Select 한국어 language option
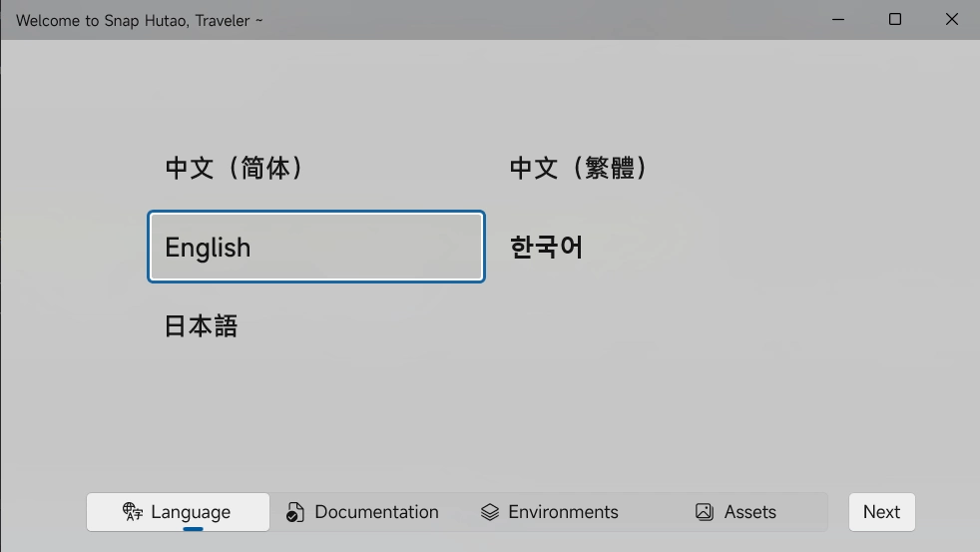The height and width of the screenshot is (552, 980). pyautogui.click(x=661, y=247)
